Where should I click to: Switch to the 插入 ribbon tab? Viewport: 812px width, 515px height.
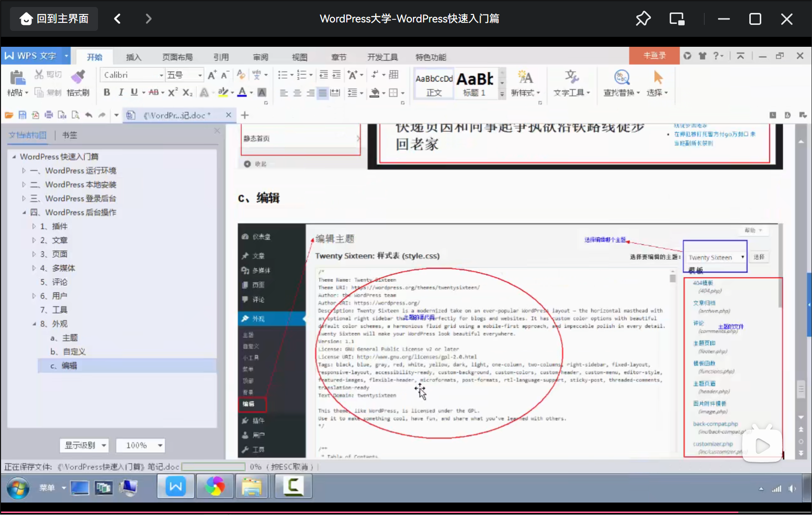[x=133, y=57]
